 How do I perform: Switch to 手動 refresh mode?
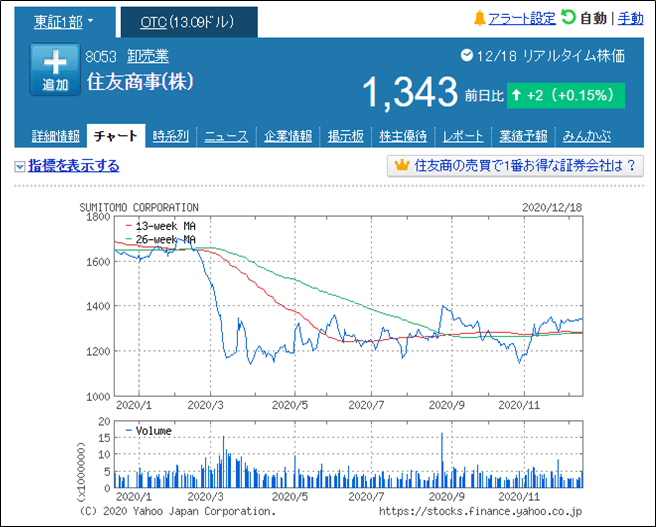pos(630,18)
